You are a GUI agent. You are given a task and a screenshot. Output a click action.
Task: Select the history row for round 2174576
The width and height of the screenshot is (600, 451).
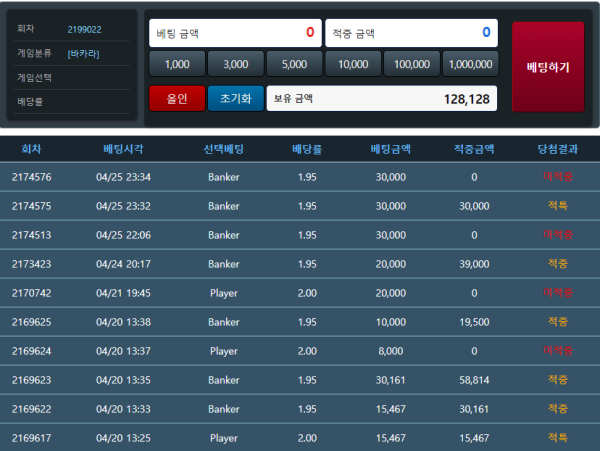(x=300, y=177)
